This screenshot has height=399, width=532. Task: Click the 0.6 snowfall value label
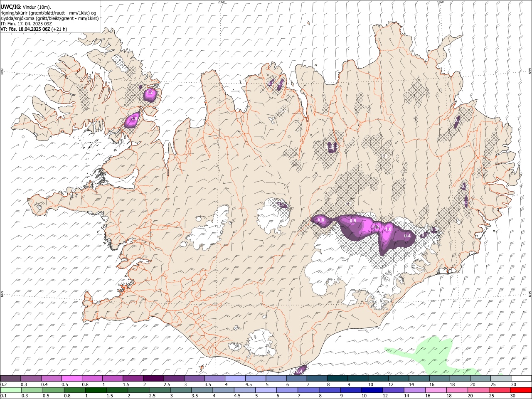321,220
